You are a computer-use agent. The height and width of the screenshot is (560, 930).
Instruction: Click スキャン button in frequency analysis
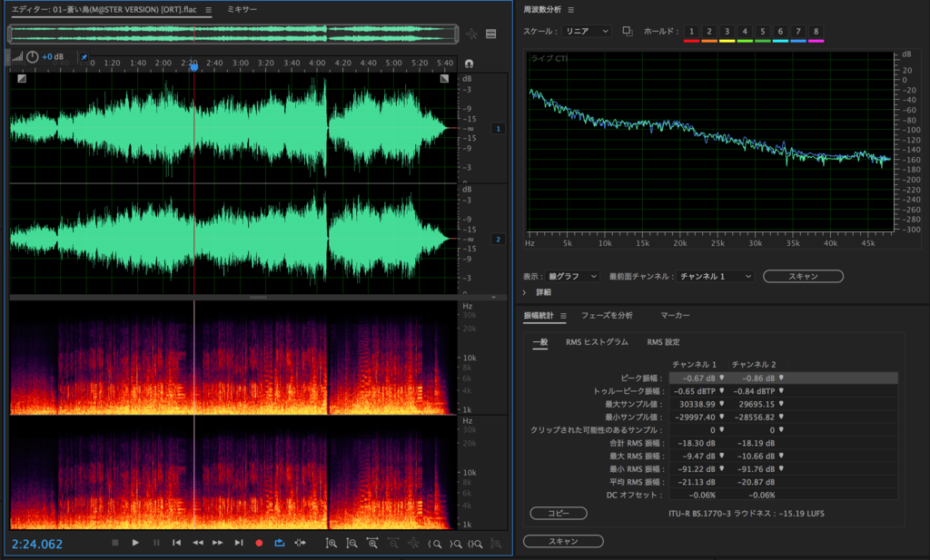pyautogui.click(x=803, y=276)
